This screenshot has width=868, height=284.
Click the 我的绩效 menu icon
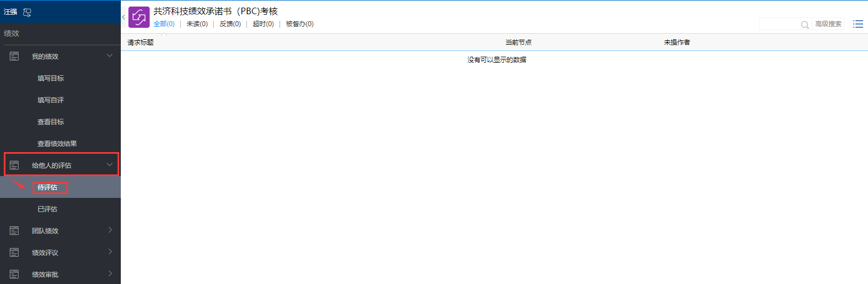[x=14, y=56]
